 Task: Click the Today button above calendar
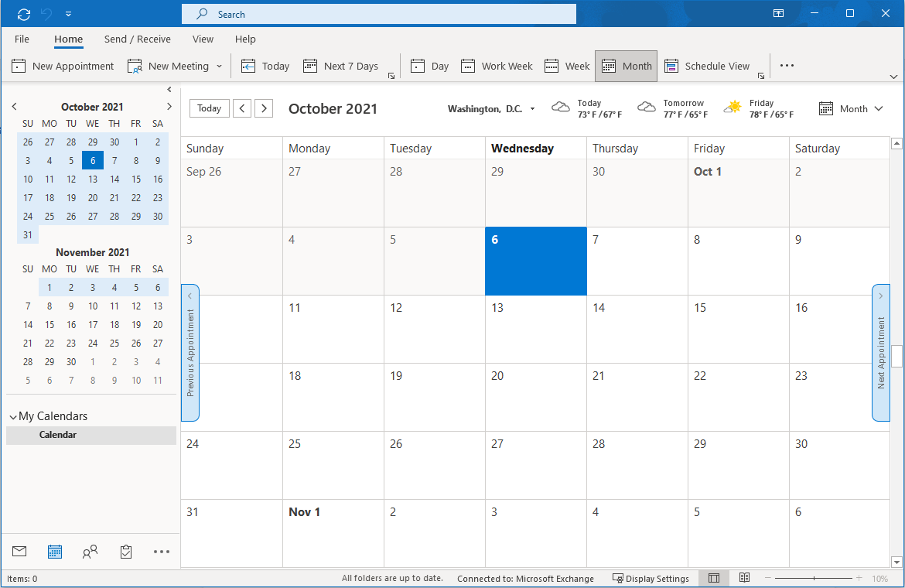tap(209, 108)
